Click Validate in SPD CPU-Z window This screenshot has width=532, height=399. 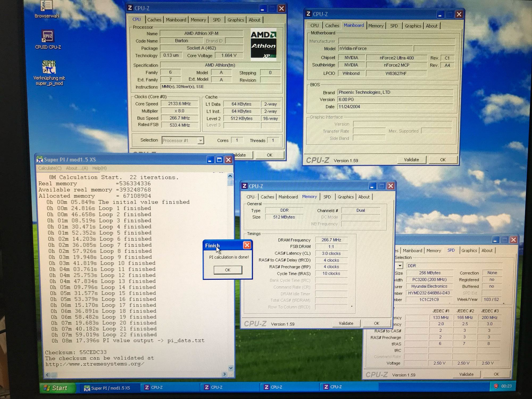(466, 374)
